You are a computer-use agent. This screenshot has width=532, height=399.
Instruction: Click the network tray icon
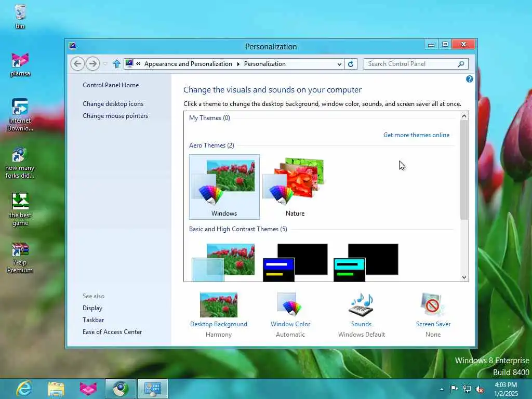click(467, 389)
